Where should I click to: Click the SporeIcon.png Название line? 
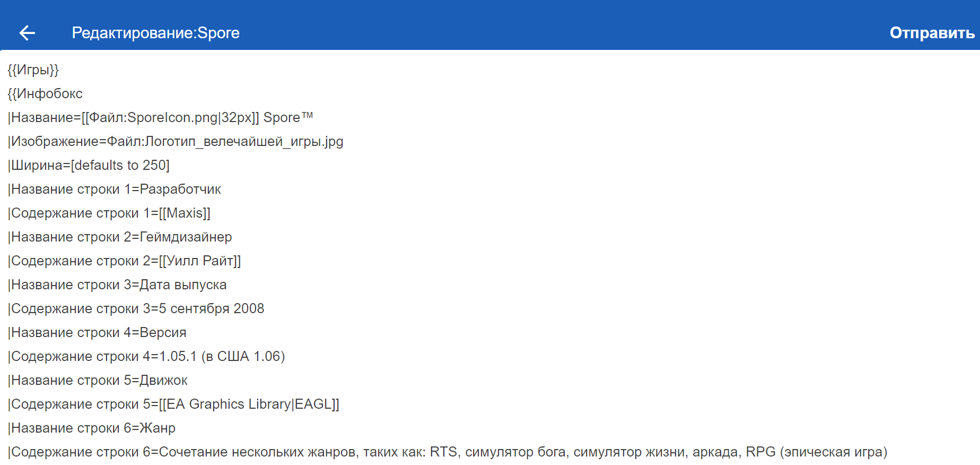coord(160,117)
